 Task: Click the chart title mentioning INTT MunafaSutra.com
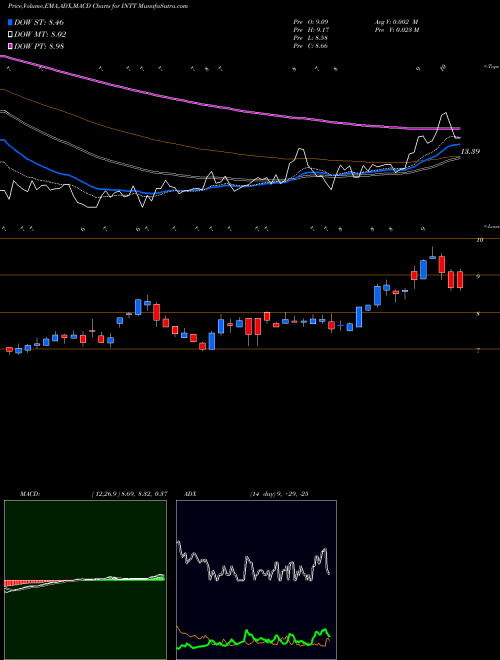[x=98, y=6]
